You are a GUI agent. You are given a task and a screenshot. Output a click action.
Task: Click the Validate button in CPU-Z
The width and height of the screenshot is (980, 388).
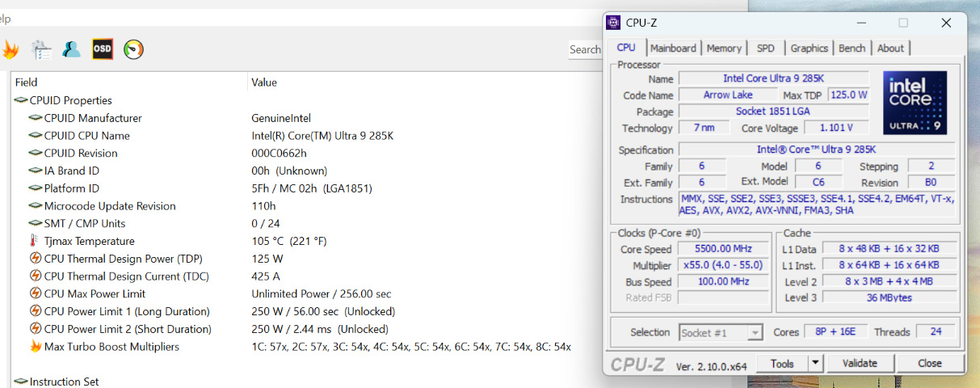coord(860,364)
